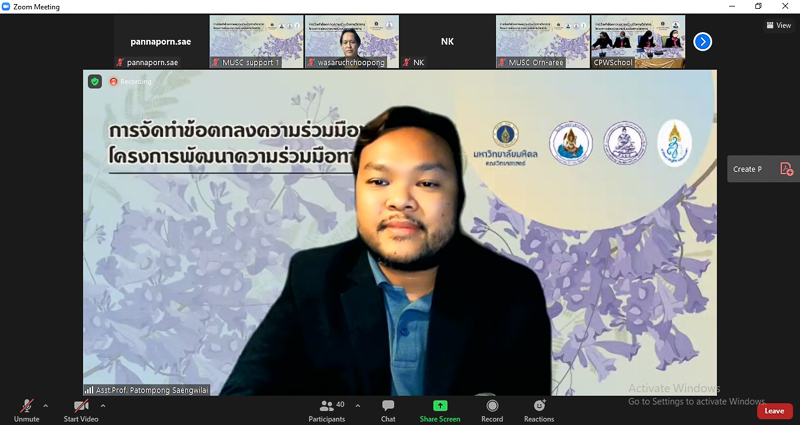The height and width of the screenshot is (425, 800).
Task: Click the green Share Screen icon
Action: (440, 406)
